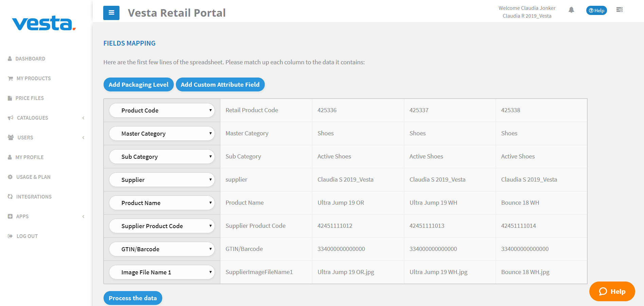
Task: Open Usage & Plan in sidebar
Action: (x=33, y=177)
